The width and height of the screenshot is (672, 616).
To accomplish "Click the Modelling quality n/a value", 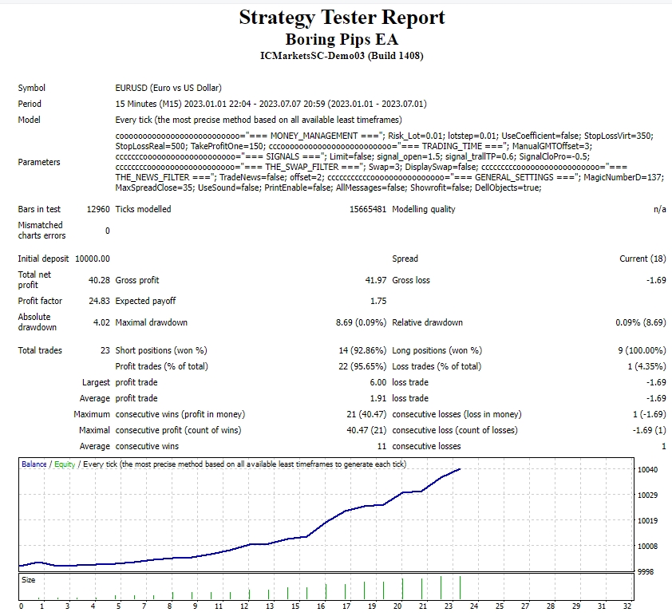I will [659, 209].
